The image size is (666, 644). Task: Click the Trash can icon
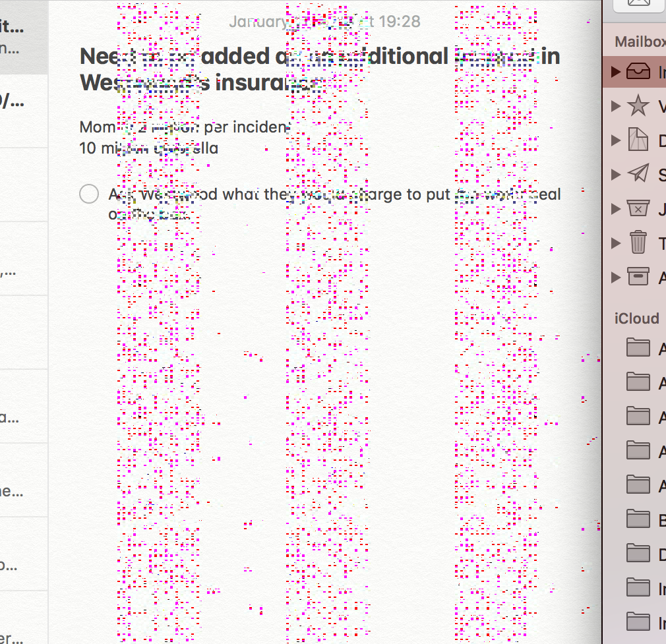coord(638,243)
